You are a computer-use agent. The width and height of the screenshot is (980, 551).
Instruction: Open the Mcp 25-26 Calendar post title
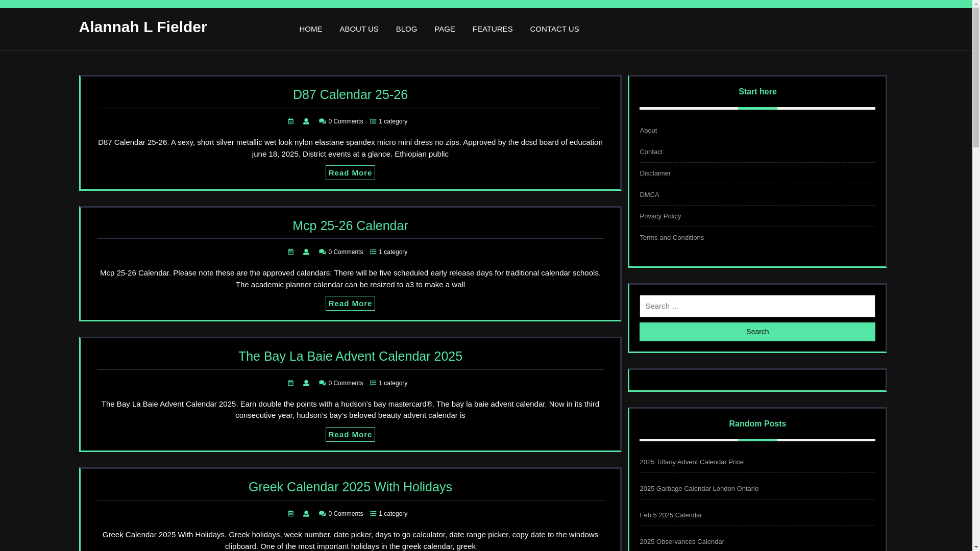tap(350, 226)
